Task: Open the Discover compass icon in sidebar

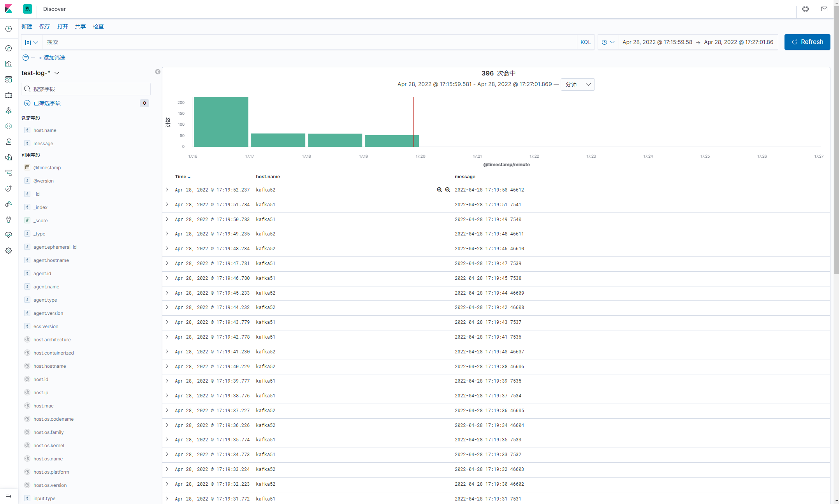Action: point(9,48)
